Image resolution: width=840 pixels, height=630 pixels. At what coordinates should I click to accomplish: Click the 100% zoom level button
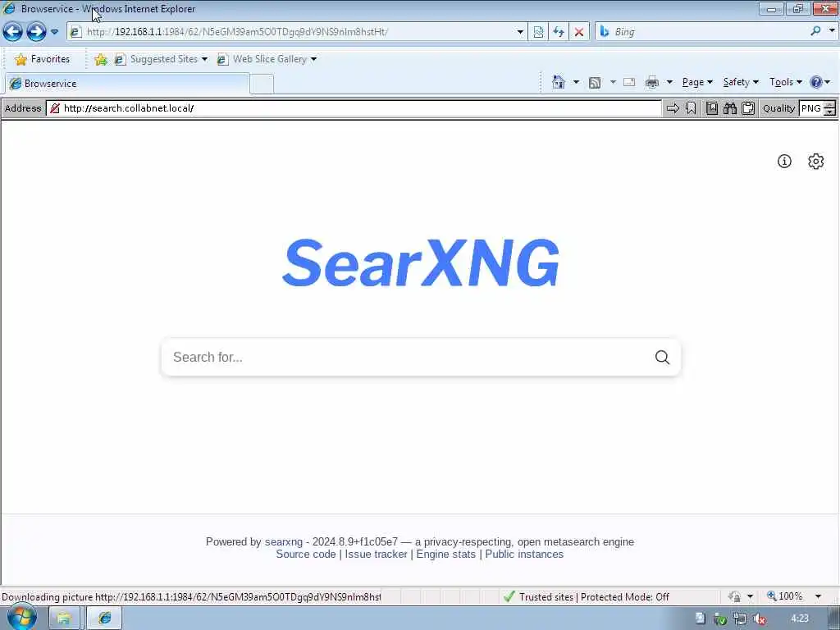[x=785, y=596]
